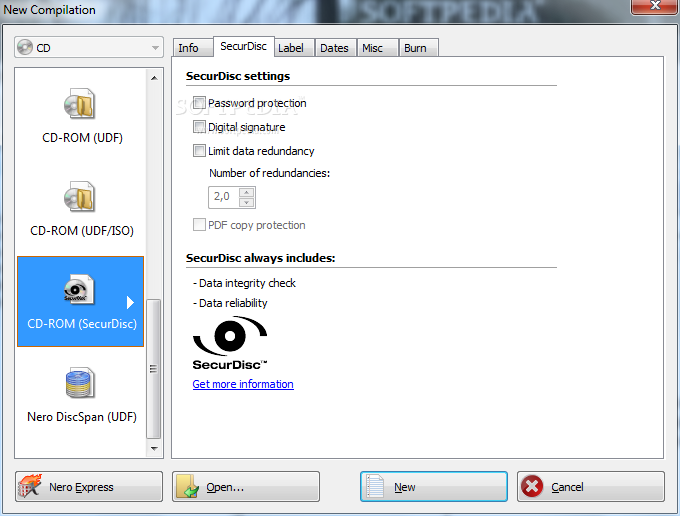
Task: Click the compilation list scrollbar thumb
Action: pos(154,369)
